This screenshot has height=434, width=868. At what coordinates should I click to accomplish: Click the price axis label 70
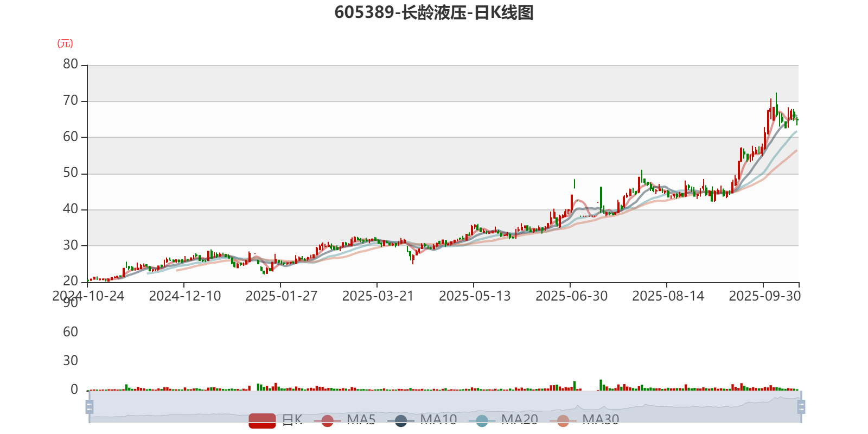(x=71, y=100)
